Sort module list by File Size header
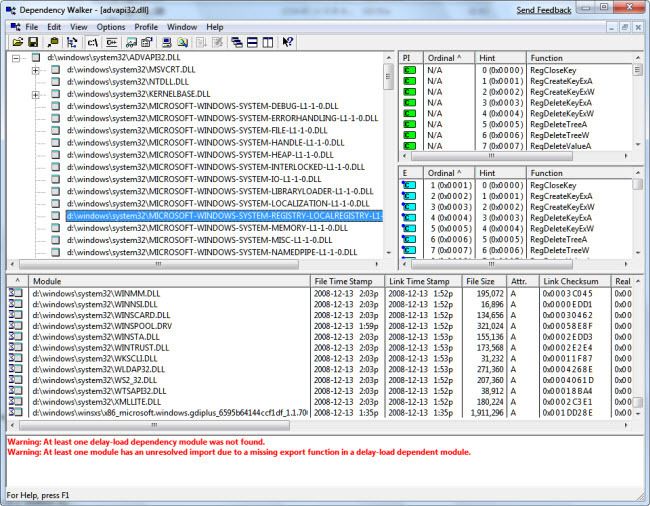 click(x=484, y=281)
